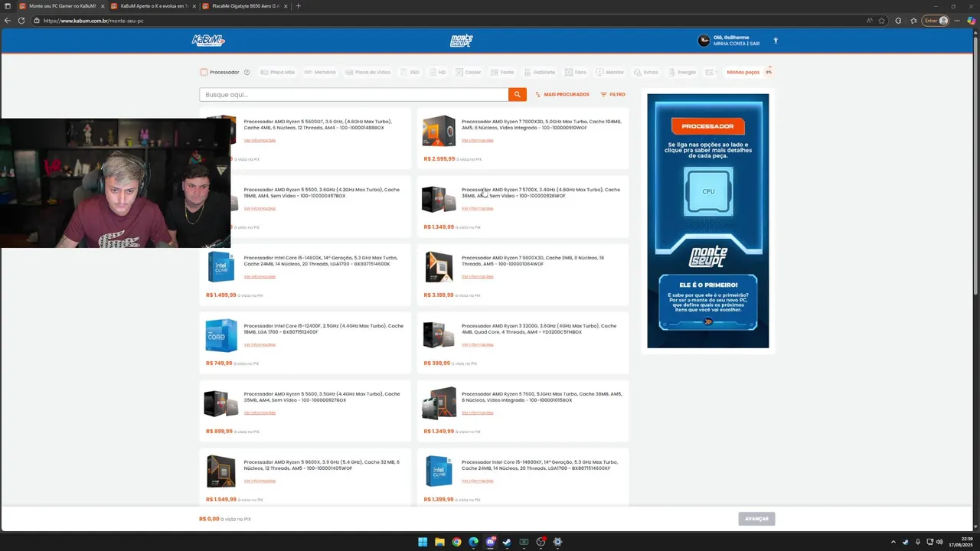
Task: Select Ryzen 5 7600 processor thumbnail
Action: [x=439, y=403]
